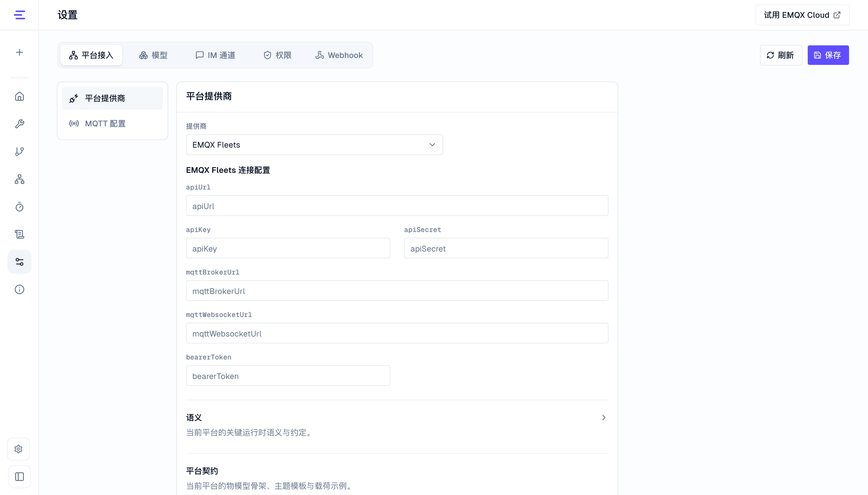The width and height of the screenshot is (868, 495).
Task: Click the 刷新 refresh button
Action: click(x=781, y=55)
